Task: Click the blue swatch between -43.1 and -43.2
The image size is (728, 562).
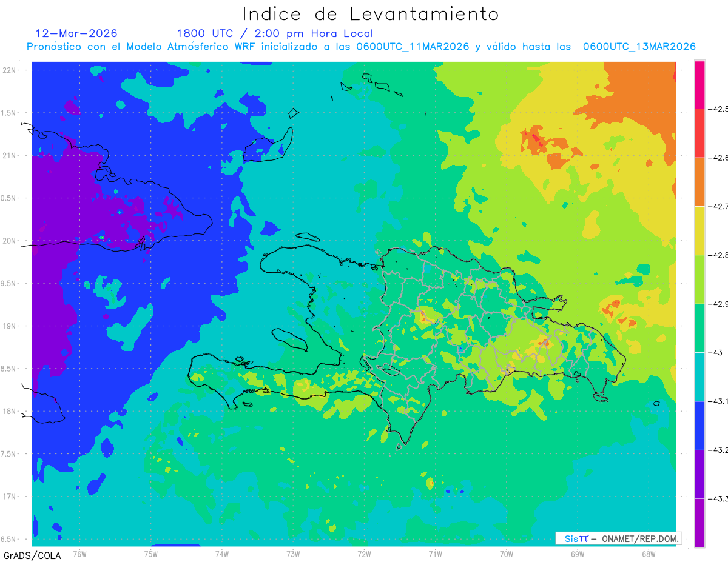Action: [699, 426]
